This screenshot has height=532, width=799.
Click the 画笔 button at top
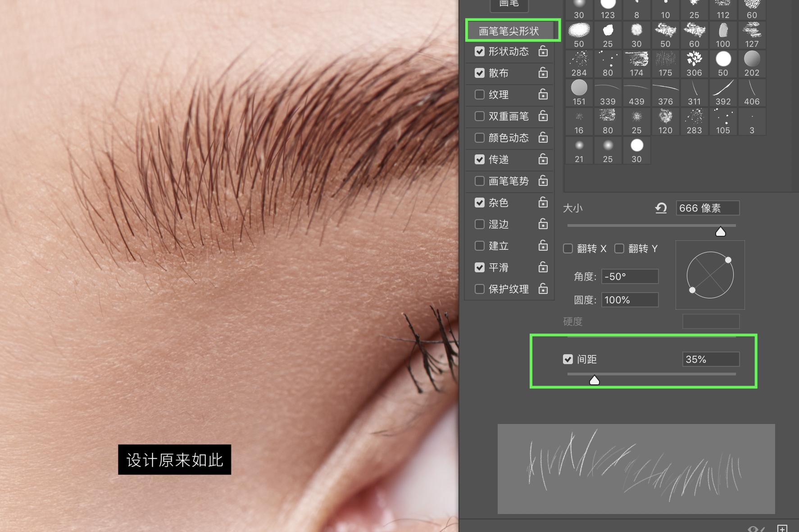509,4
